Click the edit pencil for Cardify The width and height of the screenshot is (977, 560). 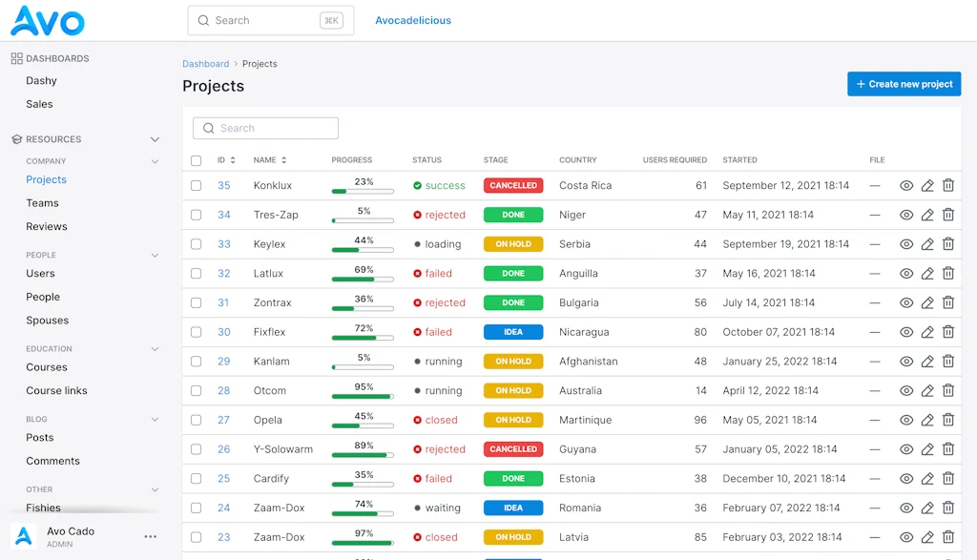(x=926, y=478)
